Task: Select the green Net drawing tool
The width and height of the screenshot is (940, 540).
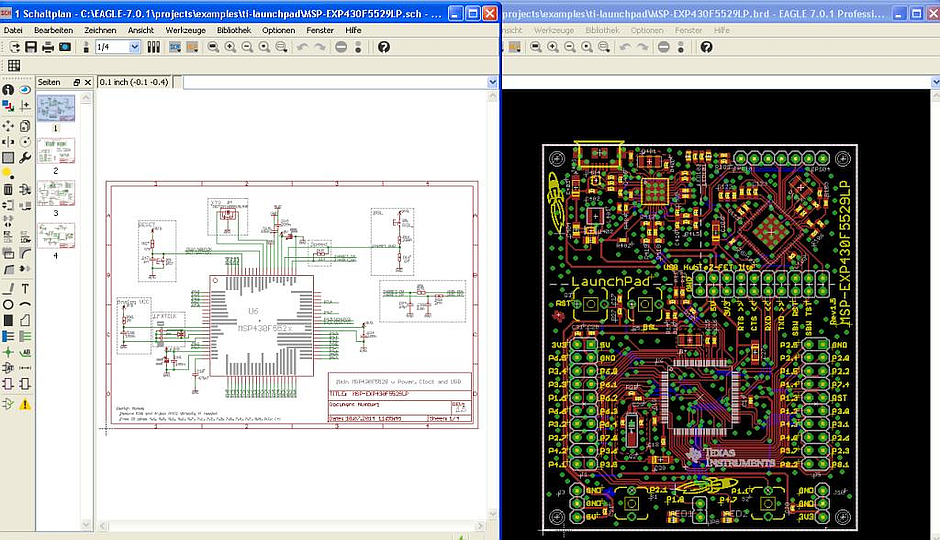Action: pyautogui.click(x=25, y=336)
